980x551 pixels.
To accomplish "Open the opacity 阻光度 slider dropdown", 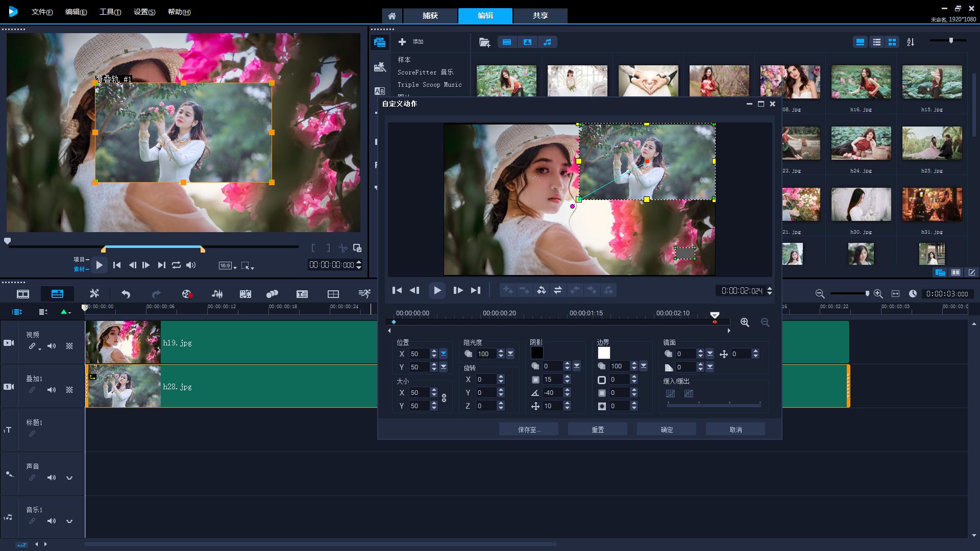I will [510, 354].
